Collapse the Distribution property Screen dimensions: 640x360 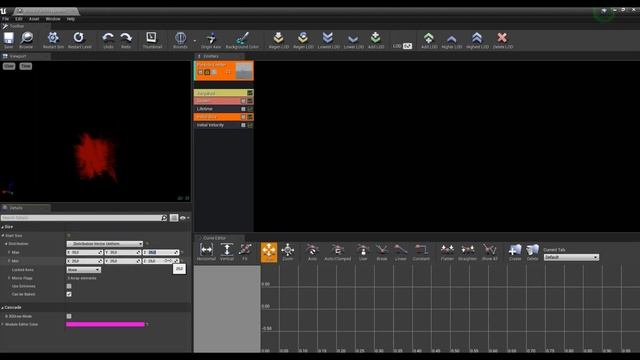pyautogui.click(x=6, y=244)
